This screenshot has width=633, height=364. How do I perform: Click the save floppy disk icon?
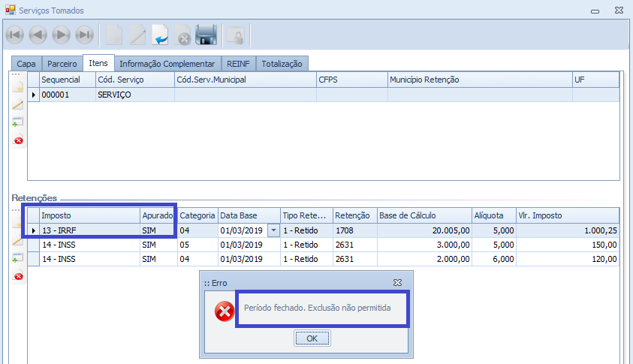point(206,35)
